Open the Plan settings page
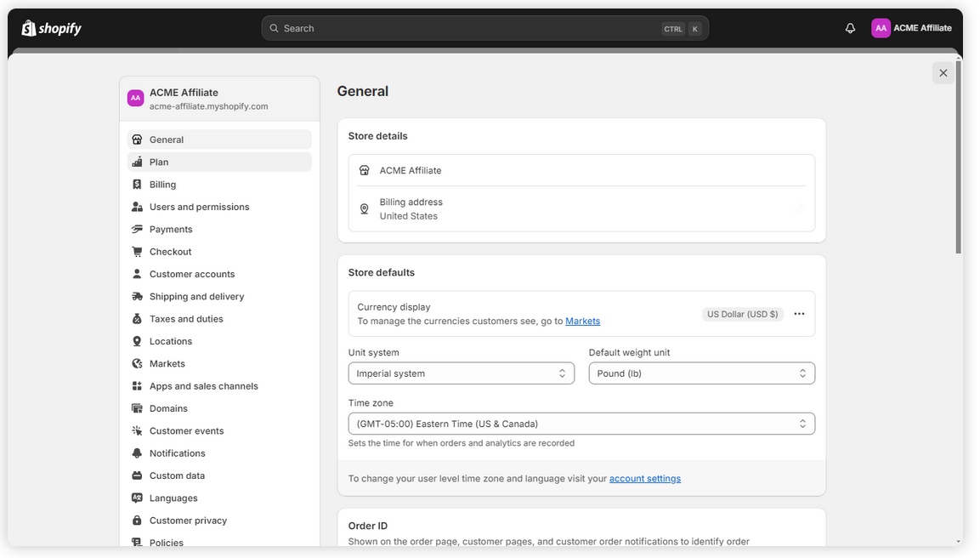980x558 pixels. [159, 162]
